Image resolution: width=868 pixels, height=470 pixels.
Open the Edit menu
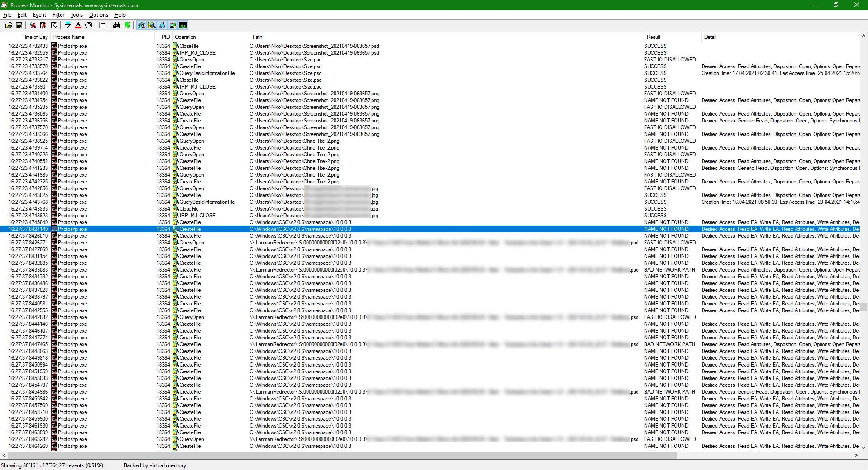(22, 15)
